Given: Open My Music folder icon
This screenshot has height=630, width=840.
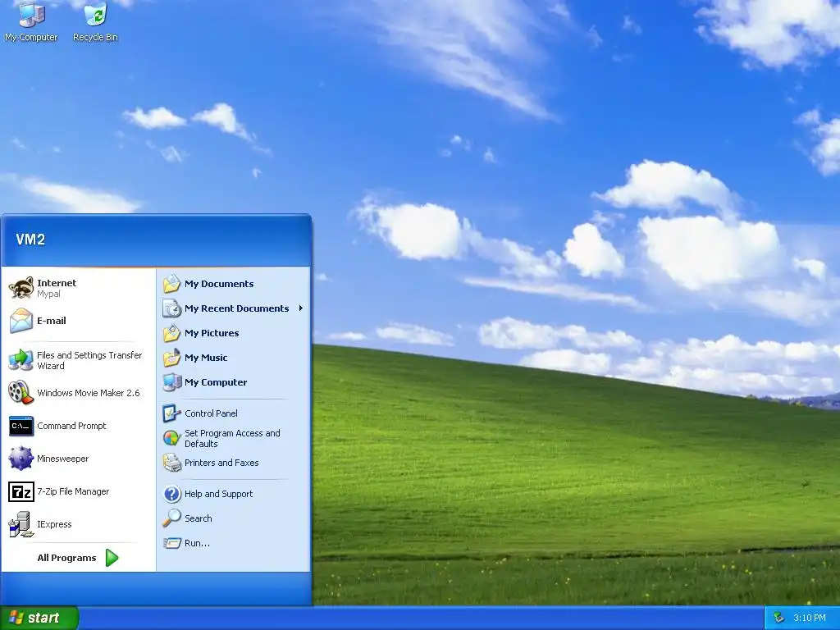Looking at the screenshot, I should [x=172, y=358].
